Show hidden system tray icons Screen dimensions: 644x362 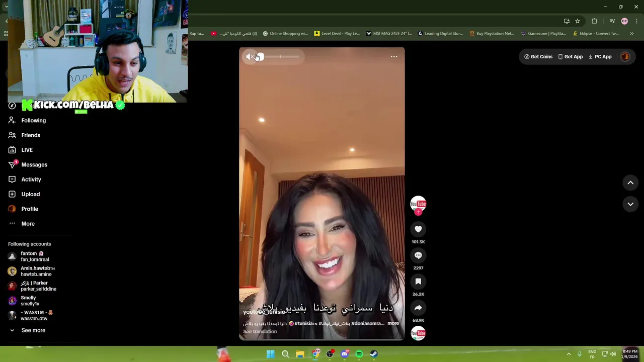[569, 354]
